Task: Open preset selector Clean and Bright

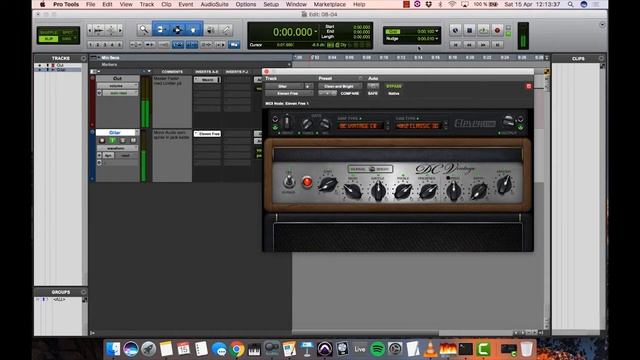Action: click(340, 86)
